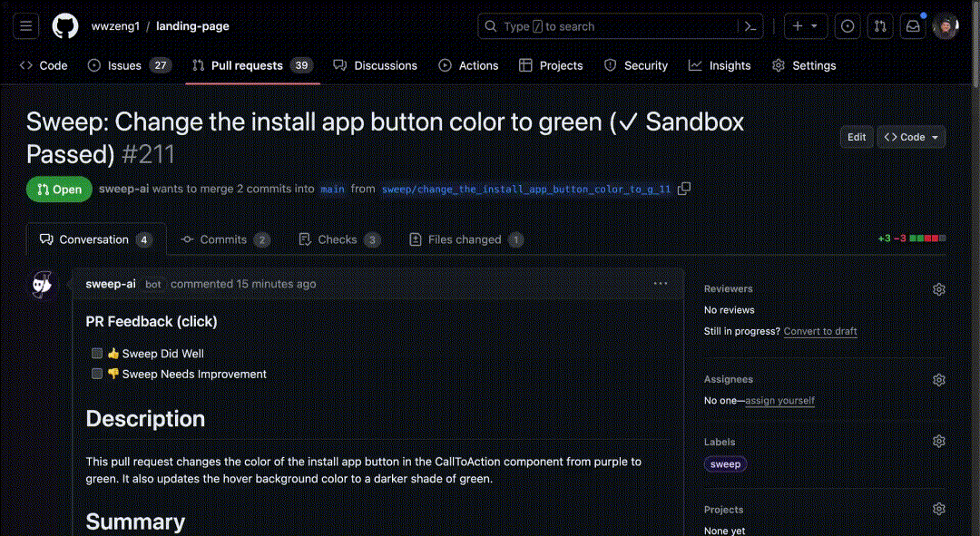Click the No reviews text
This screenshot has height=536, width=980.
pyautogui.click(x=729, y=310)
